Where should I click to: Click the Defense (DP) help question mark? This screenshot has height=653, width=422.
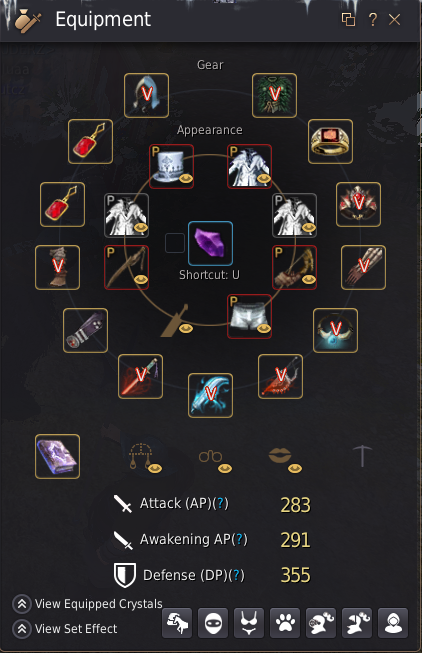236,575
